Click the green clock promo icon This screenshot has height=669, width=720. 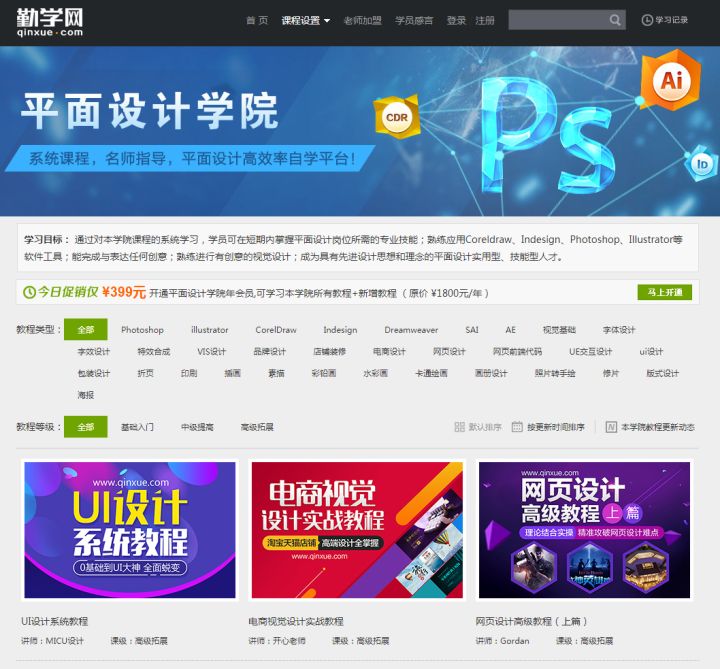29,292
